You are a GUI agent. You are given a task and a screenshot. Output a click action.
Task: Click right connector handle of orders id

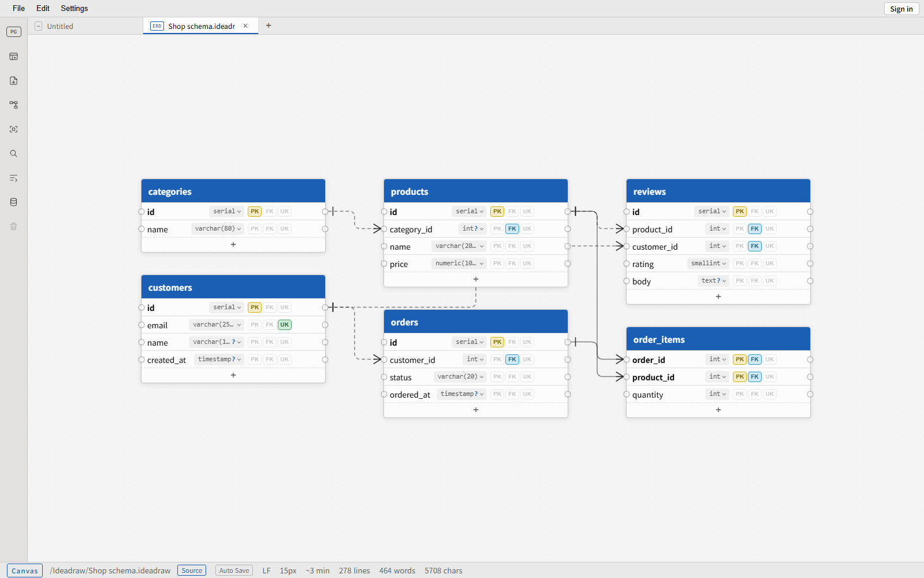coord(568,342)
